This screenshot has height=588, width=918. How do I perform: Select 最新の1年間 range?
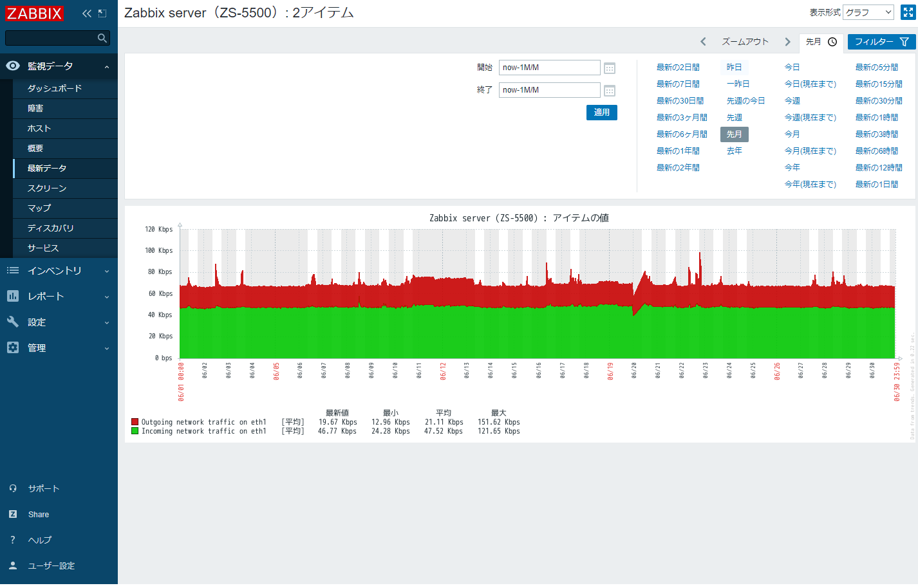pos(678,151)
